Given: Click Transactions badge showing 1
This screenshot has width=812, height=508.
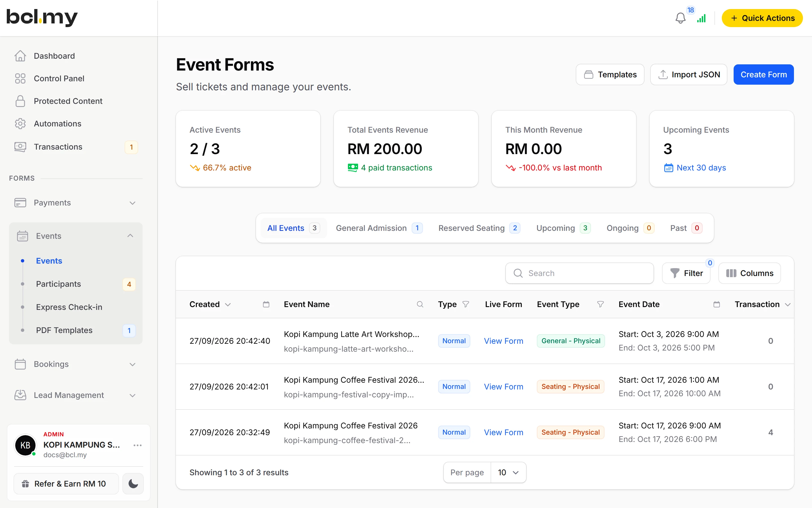Looking at the screenshot, I should [x=131, y=147].
